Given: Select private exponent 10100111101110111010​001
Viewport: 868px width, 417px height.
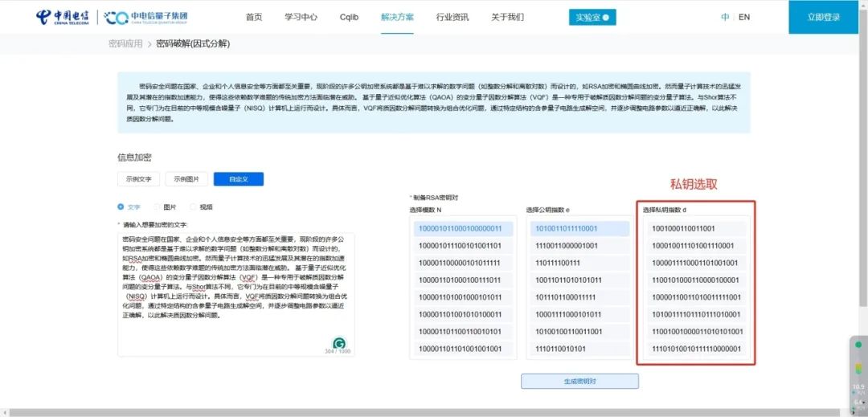Looking at the screenshot, I should [696, 315].
